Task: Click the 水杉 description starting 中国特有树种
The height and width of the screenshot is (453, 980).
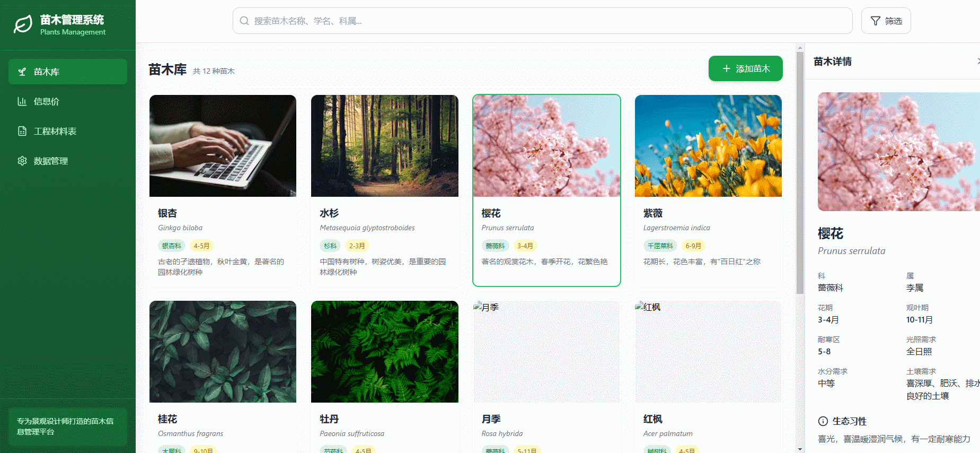Action: pos(383,267)
